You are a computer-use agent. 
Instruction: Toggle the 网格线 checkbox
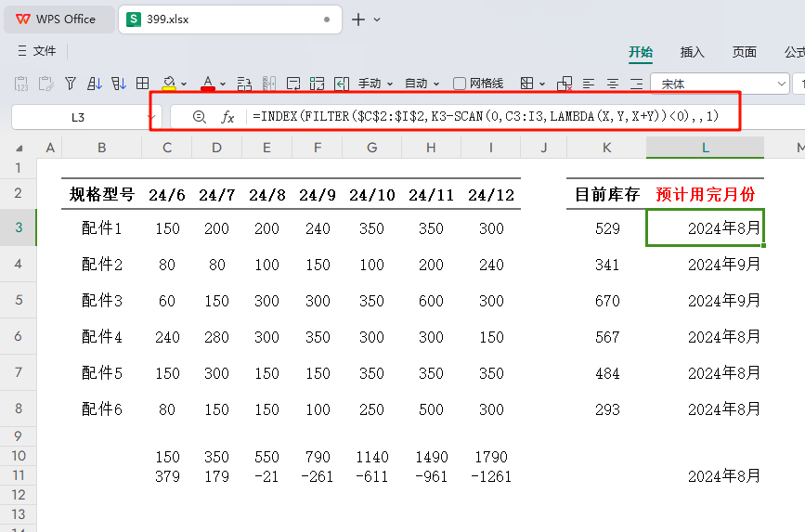[x=460, y=84]
